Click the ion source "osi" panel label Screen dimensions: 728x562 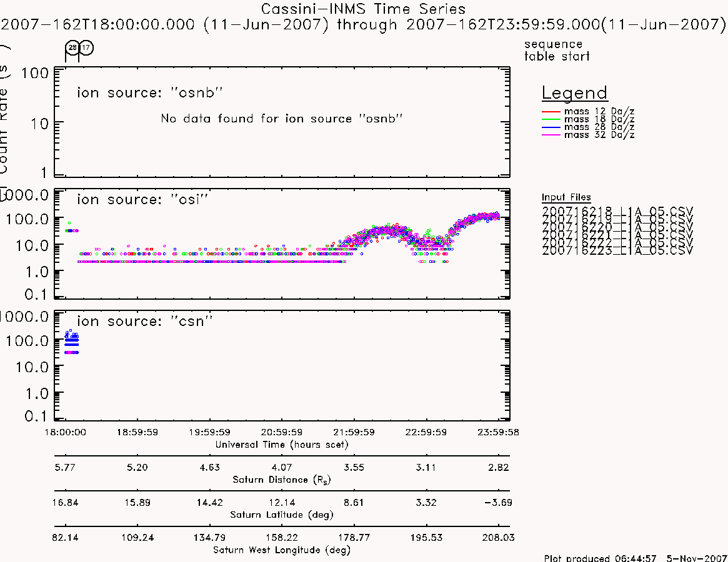(142, 199)
